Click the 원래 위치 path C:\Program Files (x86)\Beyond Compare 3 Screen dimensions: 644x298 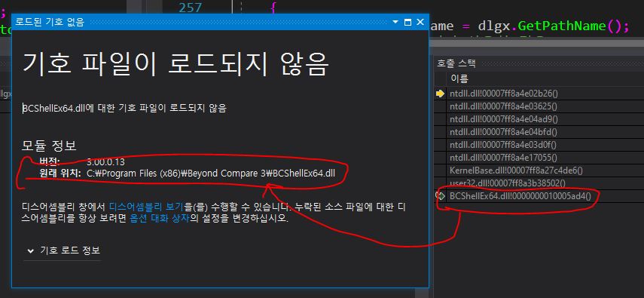click(x=211, y=174)
